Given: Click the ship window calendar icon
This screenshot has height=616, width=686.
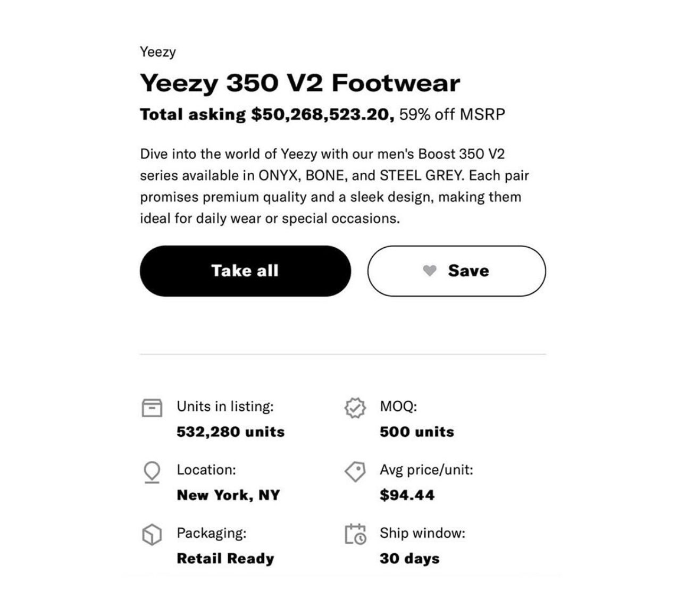Looking at the screenshot, I should 355,534.
